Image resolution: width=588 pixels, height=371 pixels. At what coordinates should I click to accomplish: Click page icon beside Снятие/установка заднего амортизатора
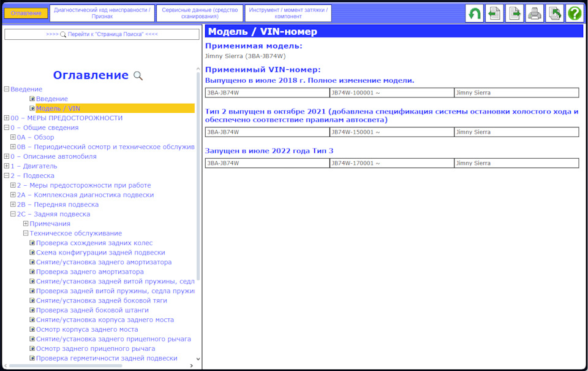(32, 262)
